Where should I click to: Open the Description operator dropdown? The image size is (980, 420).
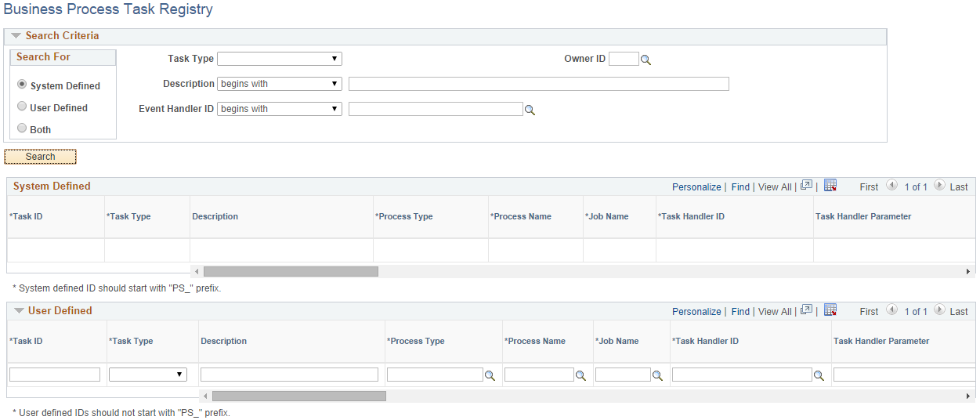coord(280,84)
